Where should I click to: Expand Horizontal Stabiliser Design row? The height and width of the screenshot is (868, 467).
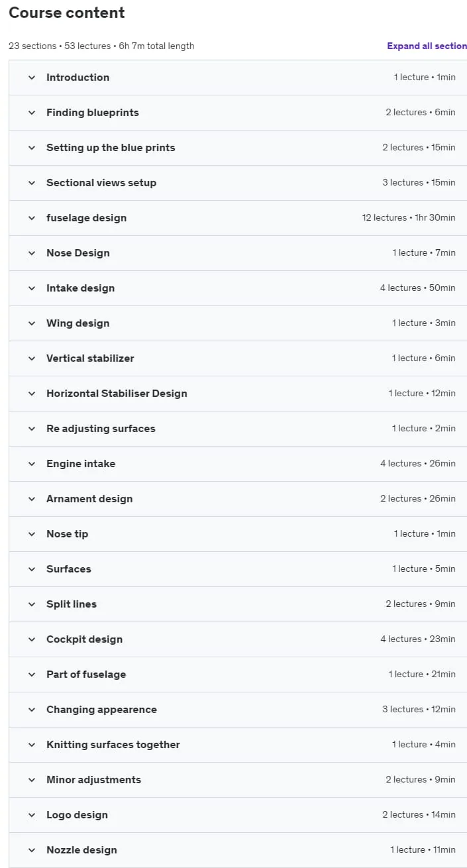pos(238,394)
